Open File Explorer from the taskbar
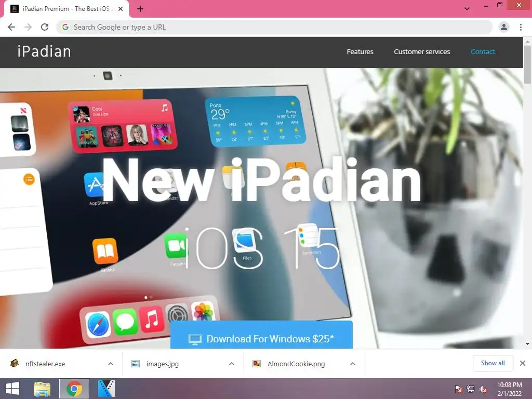 [42, 389]
